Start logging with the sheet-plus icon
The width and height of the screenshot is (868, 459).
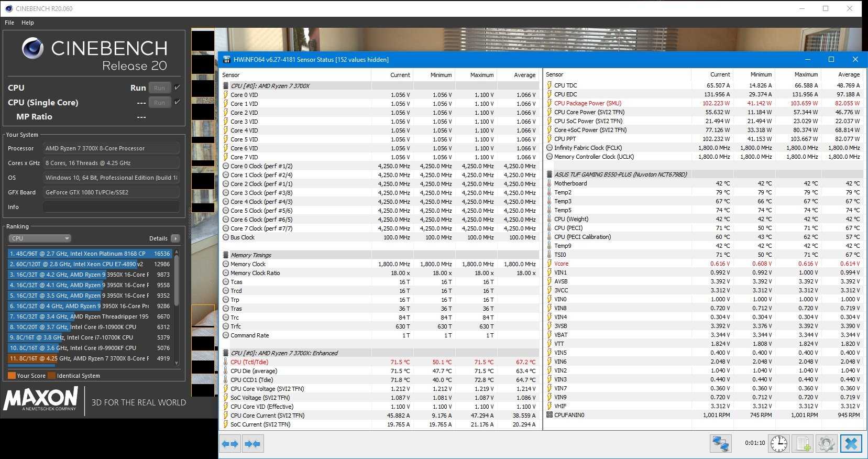point(803,444)
